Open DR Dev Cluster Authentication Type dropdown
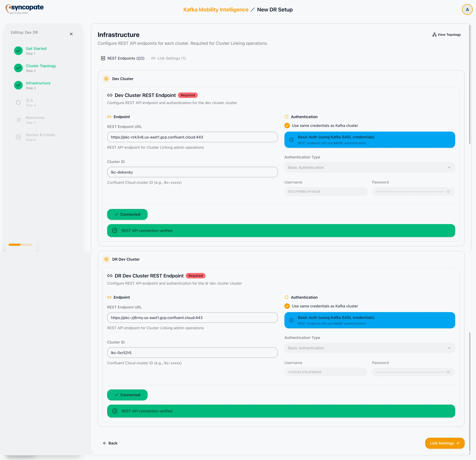 pyautogui.click(x=370, y=348)
